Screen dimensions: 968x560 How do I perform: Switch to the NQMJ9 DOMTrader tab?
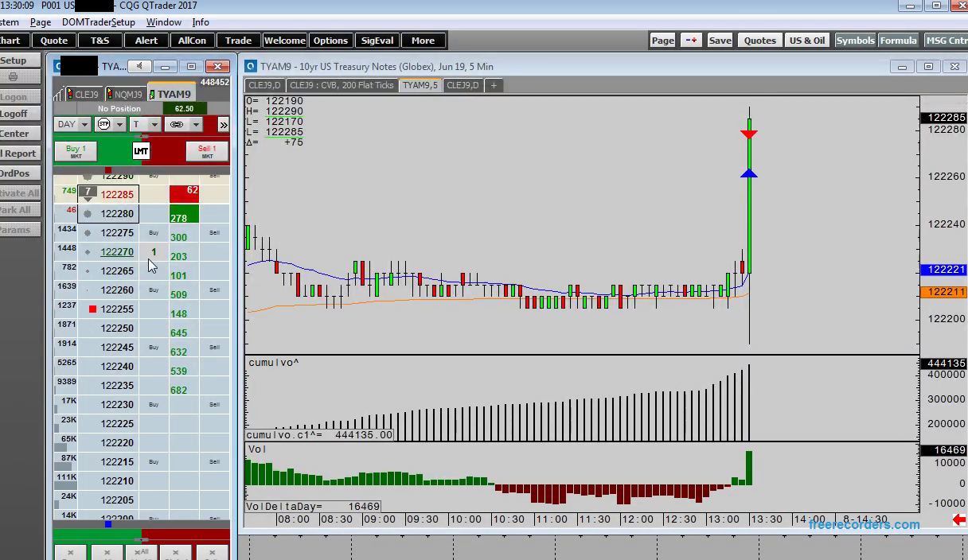(x=125, y=95)
